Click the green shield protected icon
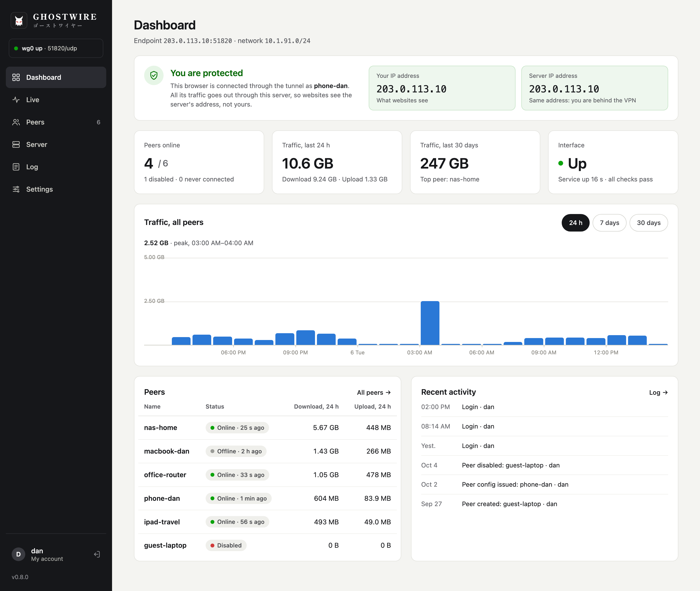The image size is (700, 591). tap(154, 75)
